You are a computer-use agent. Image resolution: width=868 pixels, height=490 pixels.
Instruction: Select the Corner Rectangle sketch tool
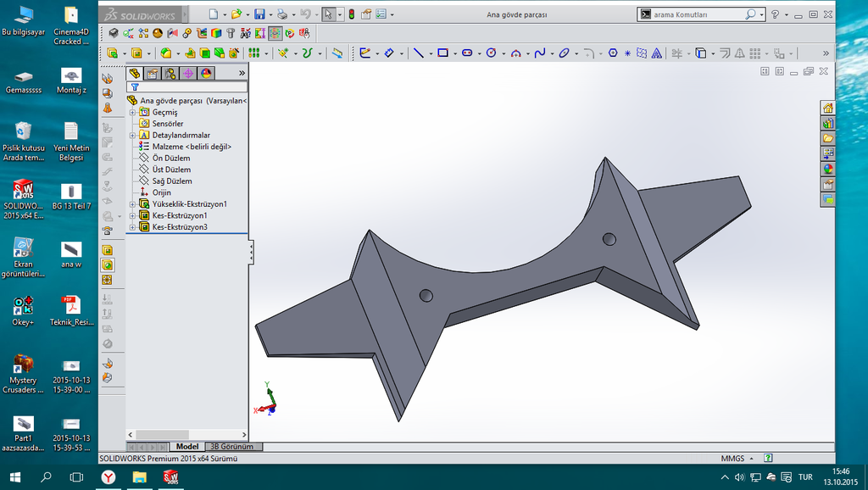pyautogui.click(x=442, y=53)
